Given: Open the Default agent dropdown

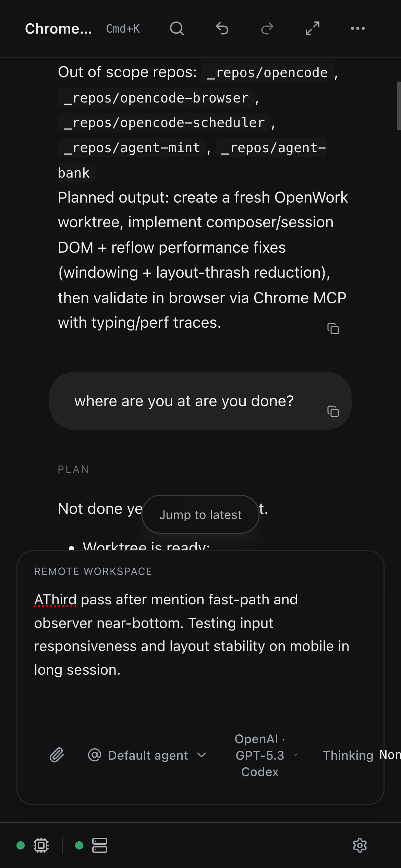Looking at the screenshot, I should [x=148, y=755].
